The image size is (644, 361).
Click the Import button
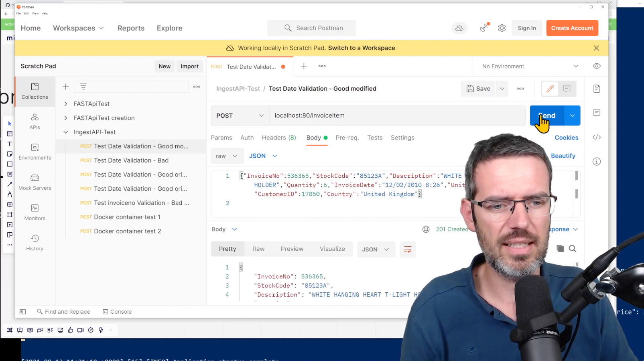(189, 66)
